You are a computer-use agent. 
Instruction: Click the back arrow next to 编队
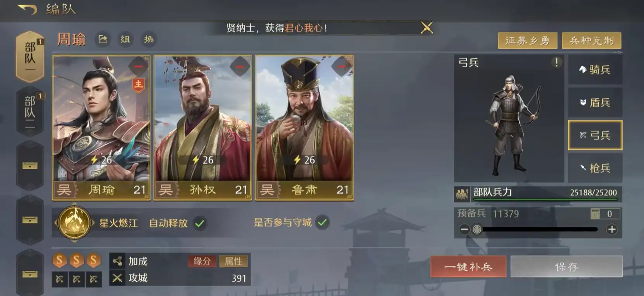click(x=27, y=9)
